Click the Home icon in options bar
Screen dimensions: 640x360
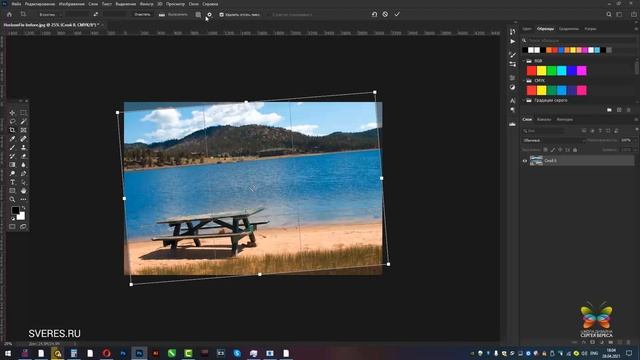9,14
